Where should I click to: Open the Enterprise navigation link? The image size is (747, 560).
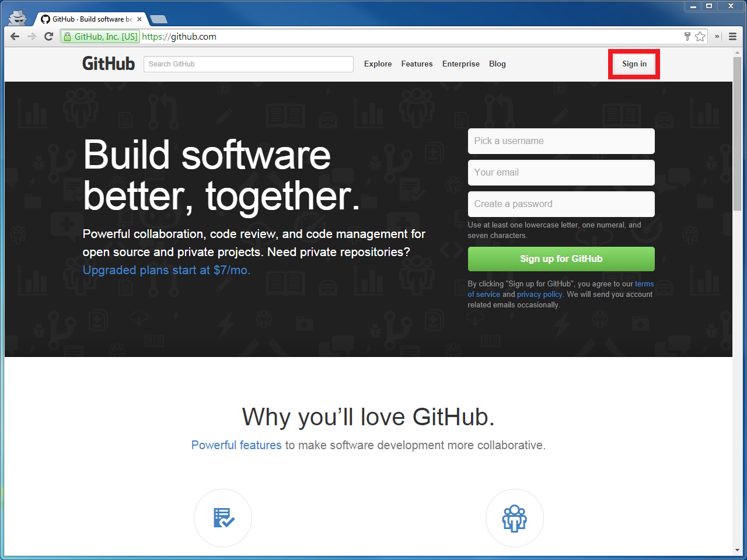461,64
